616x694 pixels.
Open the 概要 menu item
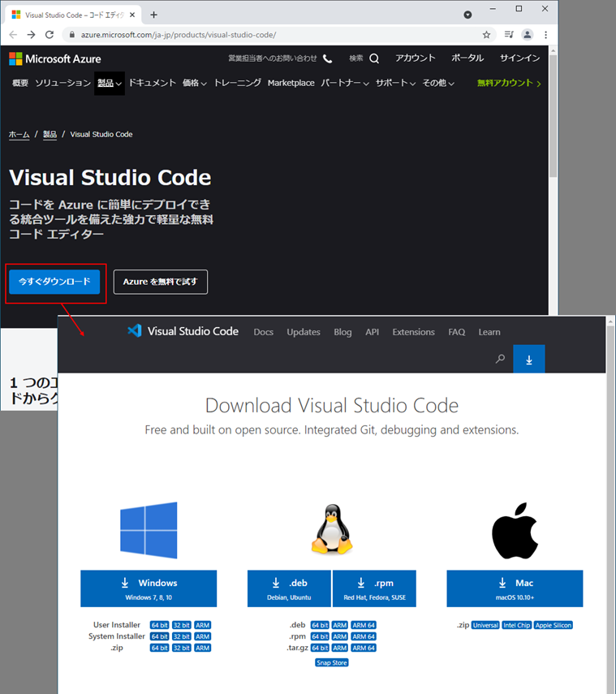20,84
